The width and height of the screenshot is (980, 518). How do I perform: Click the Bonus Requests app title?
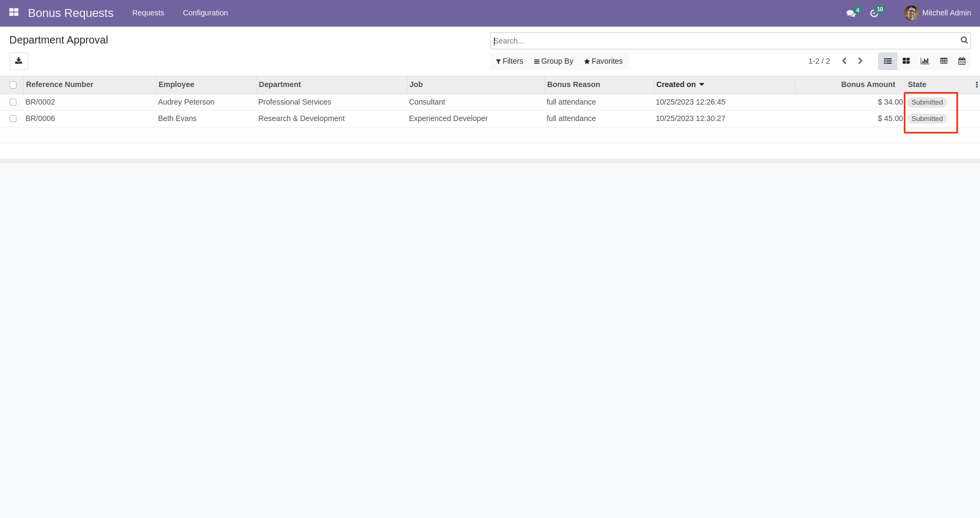coord(71,13)
